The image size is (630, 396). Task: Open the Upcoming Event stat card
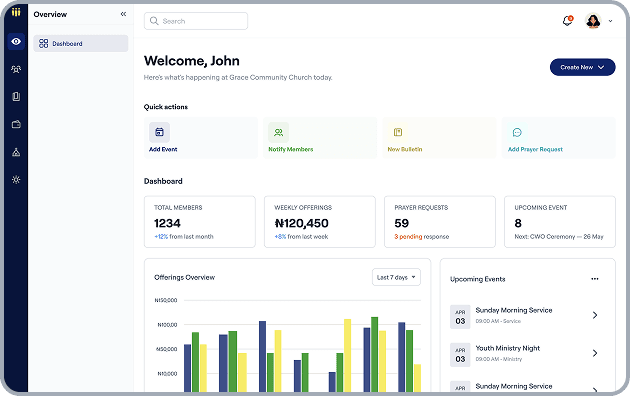coord(560,222)
